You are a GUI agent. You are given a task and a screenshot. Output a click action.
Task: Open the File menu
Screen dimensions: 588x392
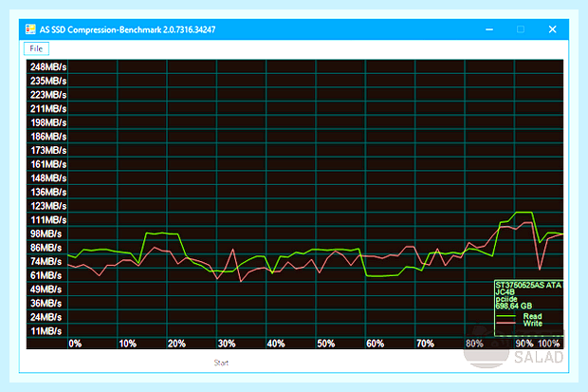pos(36,48)
